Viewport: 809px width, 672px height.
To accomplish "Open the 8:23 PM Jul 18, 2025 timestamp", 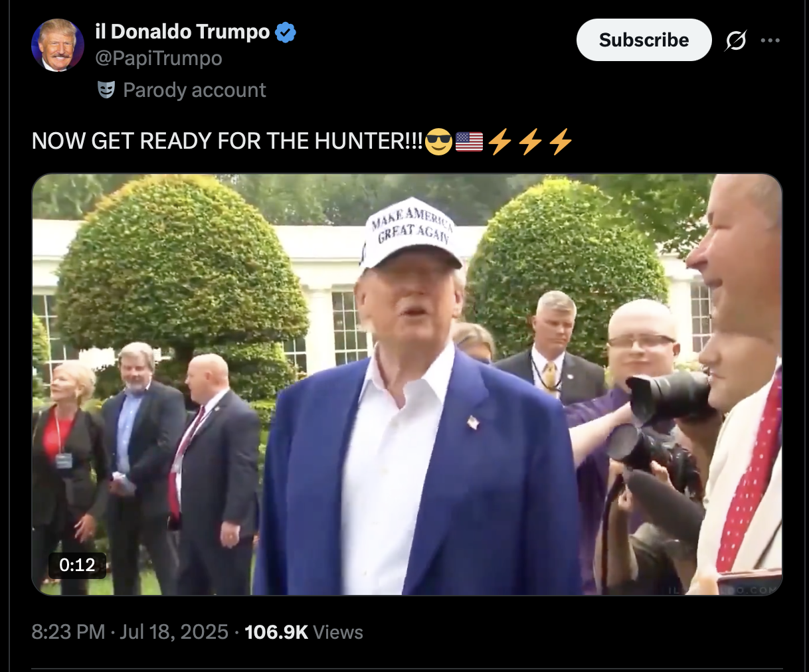I will [x=130, y=631].
